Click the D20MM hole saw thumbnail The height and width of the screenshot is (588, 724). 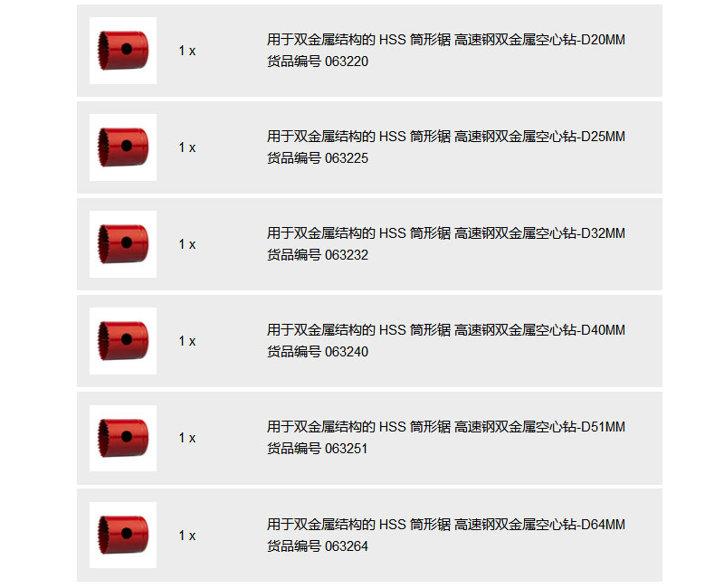(x=123, y=51)
